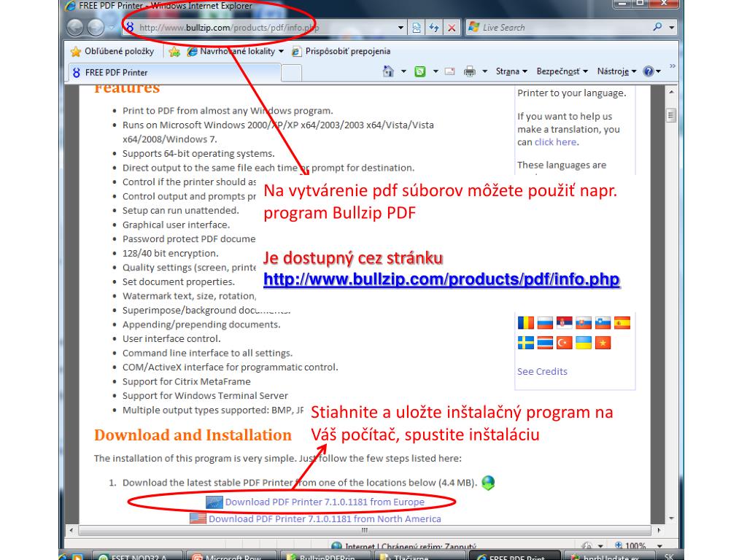Click the Ukrainian flag icon
The width and height of the screenshot is (747, 560).
[584, 343]
